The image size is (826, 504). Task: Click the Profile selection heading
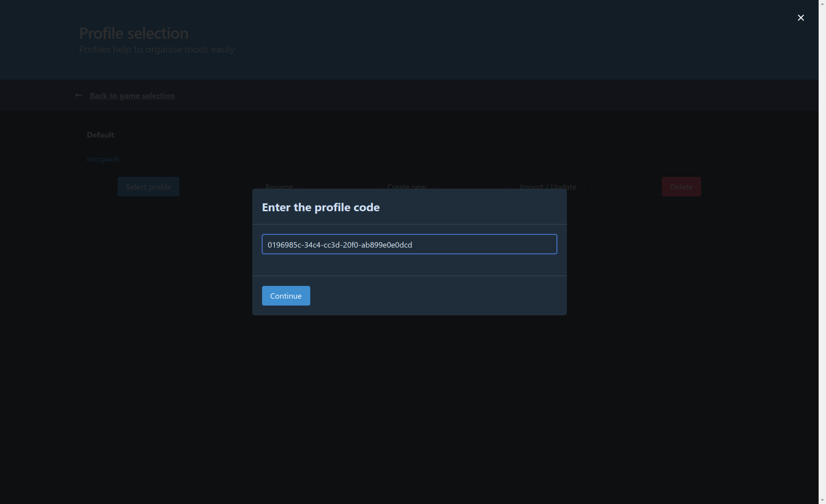(134, 33)
